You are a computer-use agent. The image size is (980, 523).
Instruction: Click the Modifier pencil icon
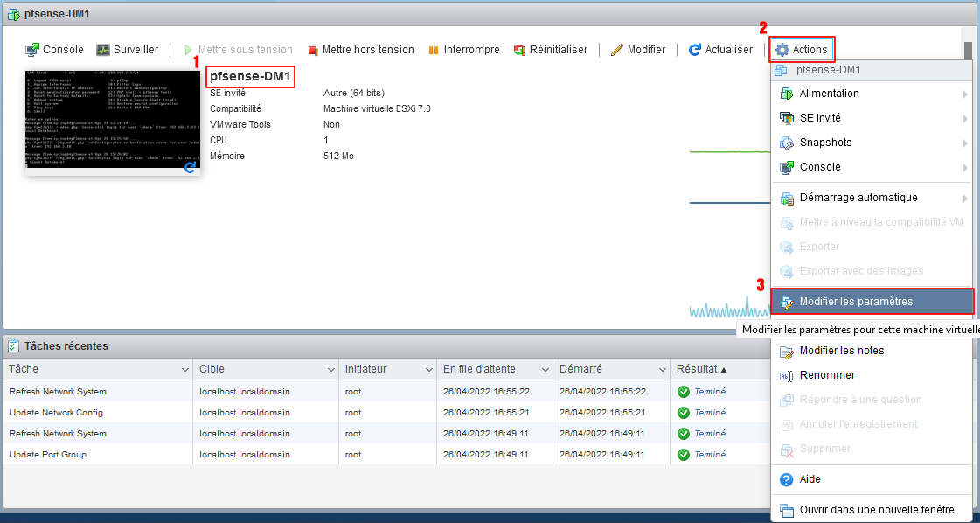[617, 50]
